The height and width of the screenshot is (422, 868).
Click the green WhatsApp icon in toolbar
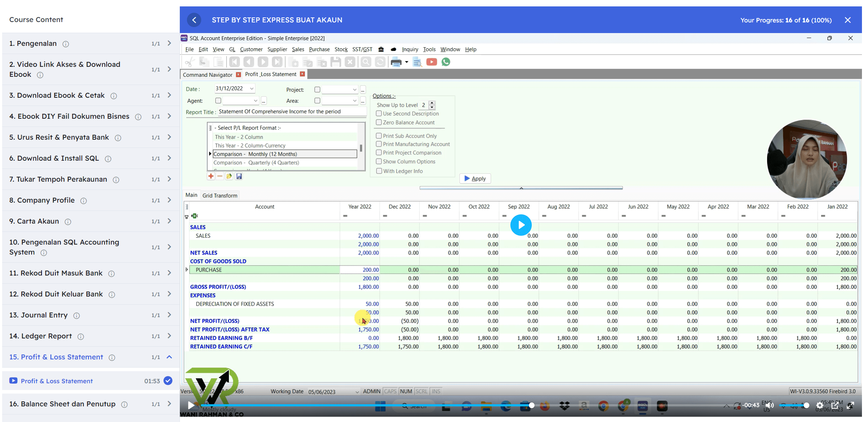pos(446,62)
